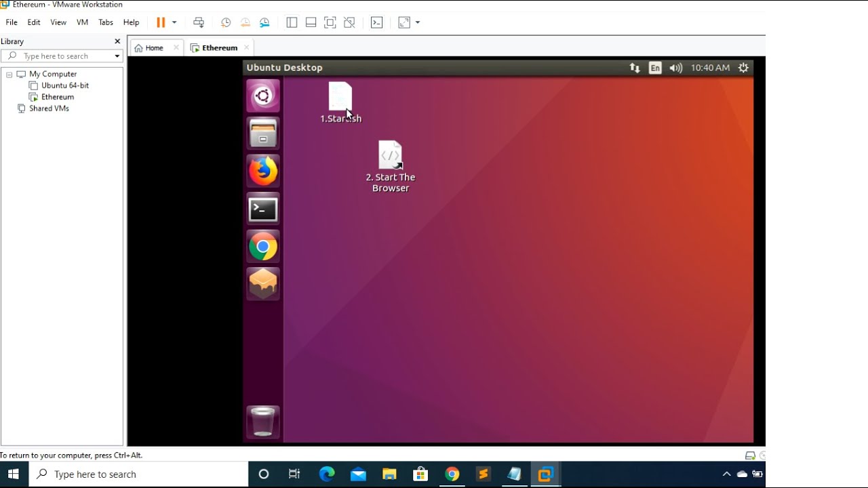
Task: Open the VM menu
Action: point(83,22)
